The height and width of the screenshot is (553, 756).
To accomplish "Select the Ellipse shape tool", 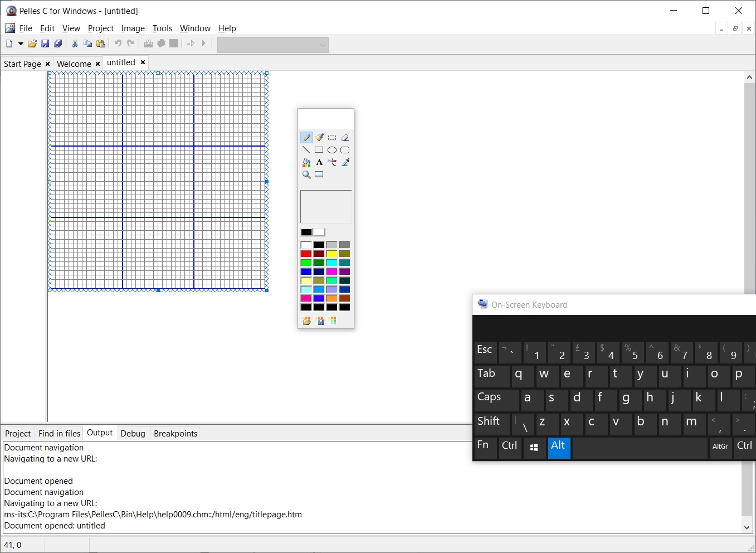I will click(332, 150).
